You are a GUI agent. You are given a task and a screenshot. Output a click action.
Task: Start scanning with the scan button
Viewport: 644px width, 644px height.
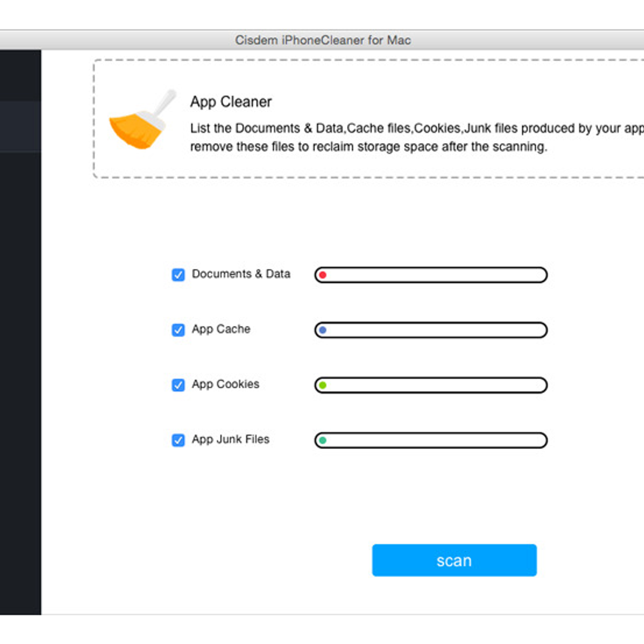coord(454,560)
